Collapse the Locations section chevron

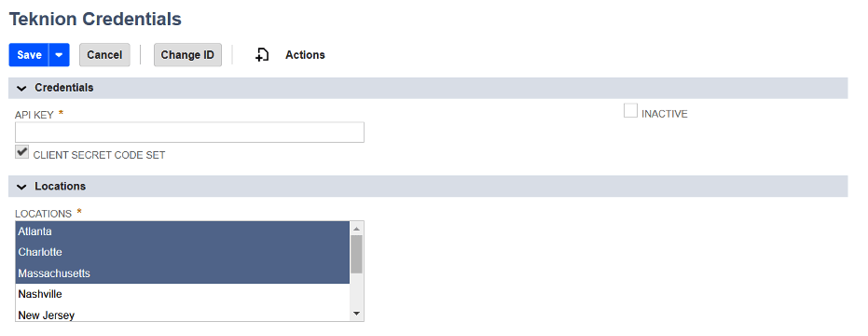click(x=21, y=187)
